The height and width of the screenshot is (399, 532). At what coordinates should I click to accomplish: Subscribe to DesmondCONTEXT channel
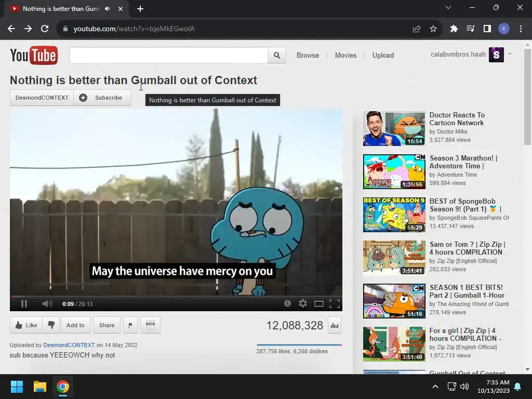pos(102,98)
